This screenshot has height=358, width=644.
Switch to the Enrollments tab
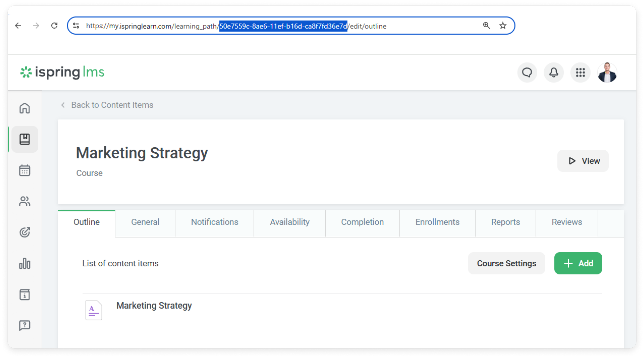(437, 222)
